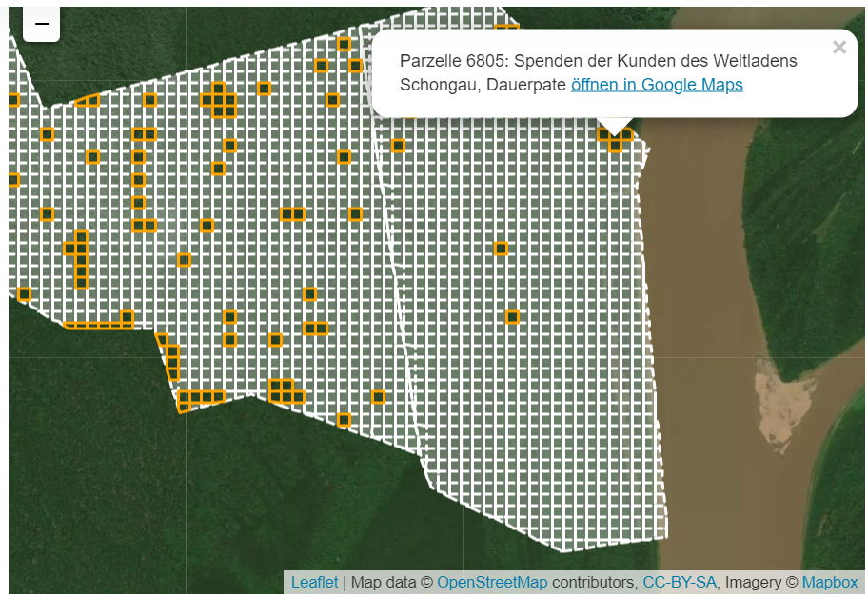Open the OpenStreetMap contributors link
This screenshot has height=598, width=868.
pos(492,582)
